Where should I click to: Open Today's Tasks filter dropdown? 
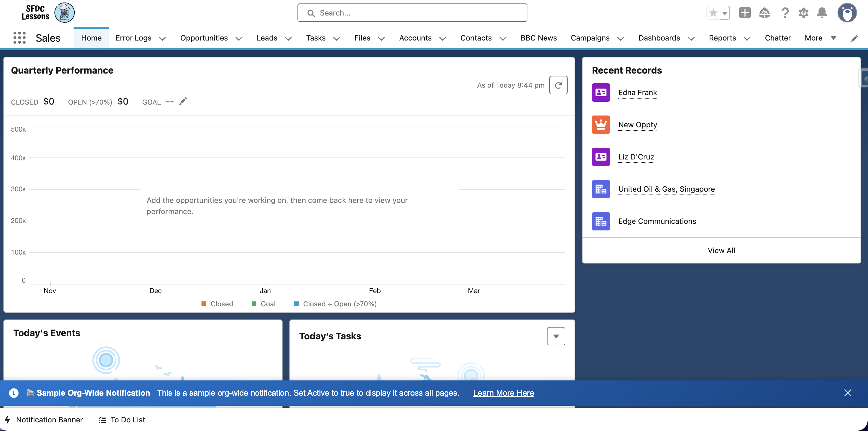click(x=556, y=336)
